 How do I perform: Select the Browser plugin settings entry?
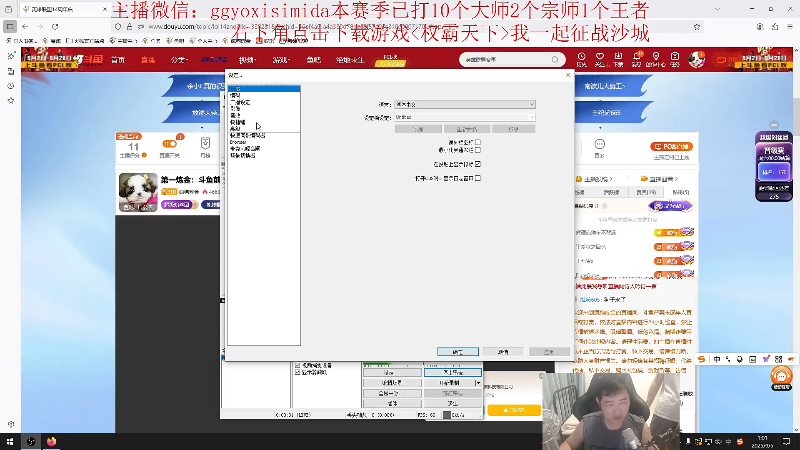click(x=264, y=142)
